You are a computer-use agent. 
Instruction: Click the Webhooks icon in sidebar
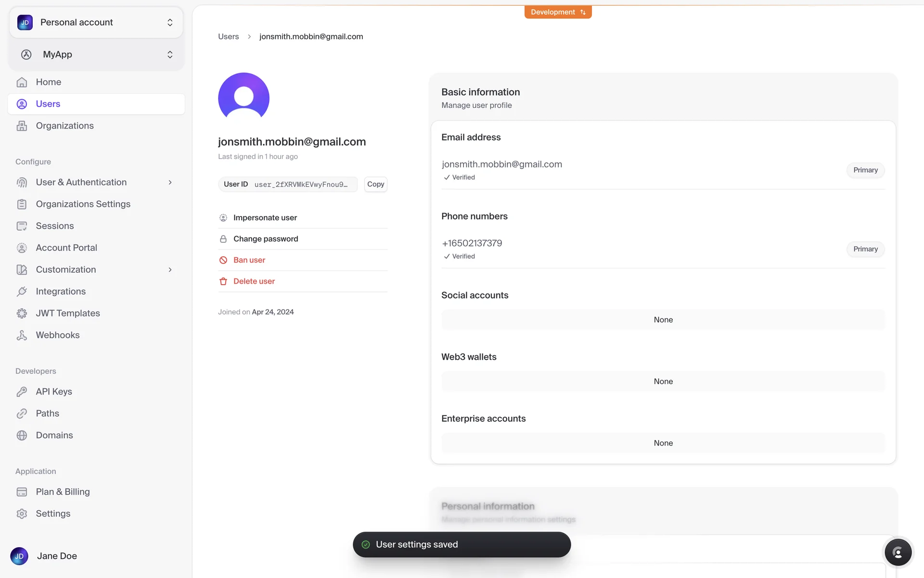coord(22,335)
